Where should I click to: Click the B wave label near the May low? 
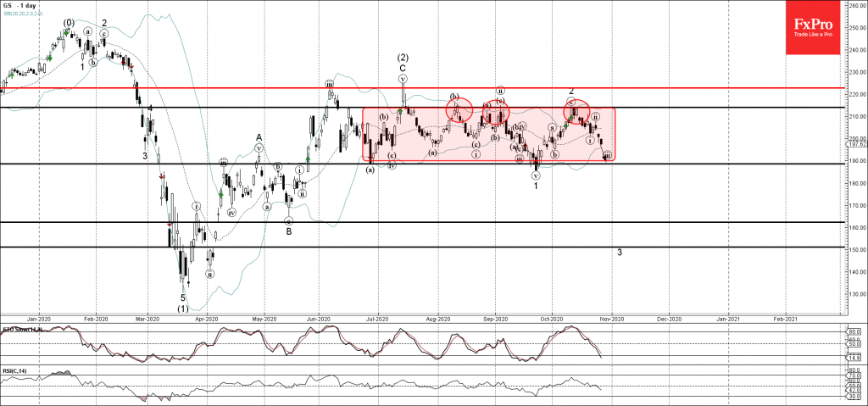coord(288,231)
